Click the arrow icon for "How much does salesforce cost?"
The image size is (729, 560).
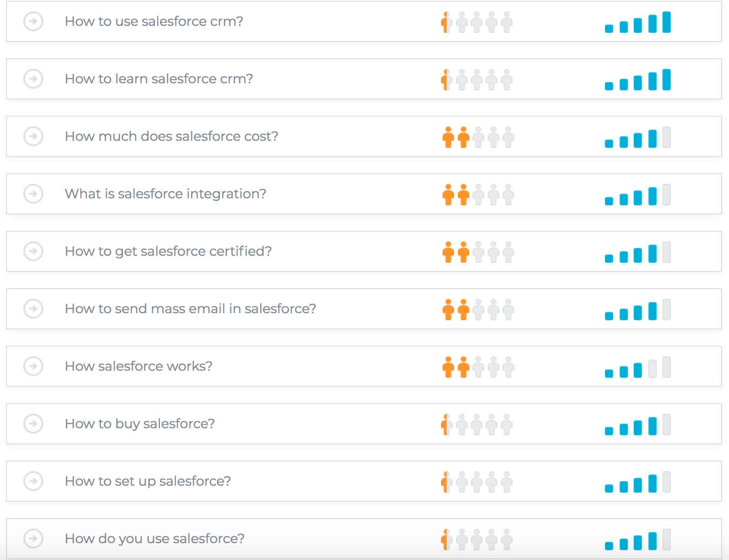(33, 136)
